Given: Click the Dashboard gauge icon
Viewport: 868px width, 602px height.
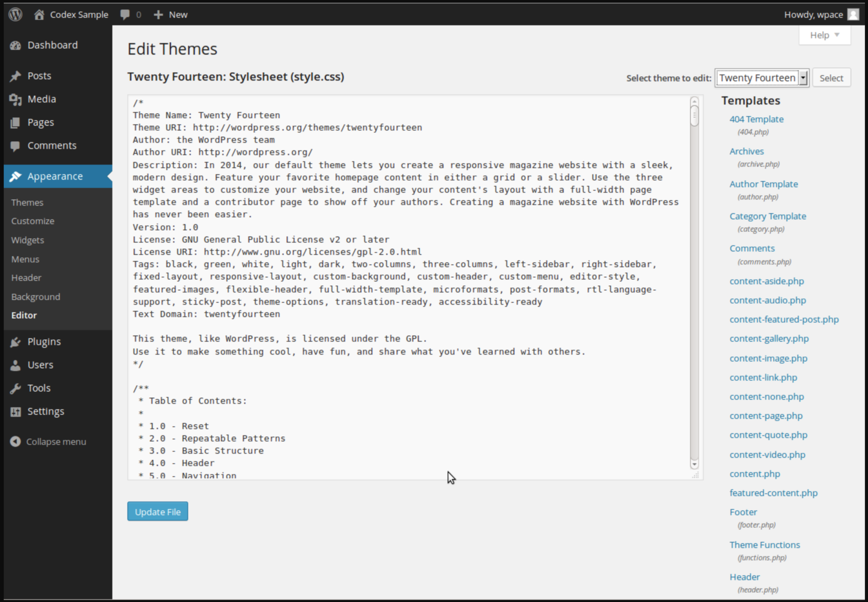Looking at the screenshot, I should [16, 45].
